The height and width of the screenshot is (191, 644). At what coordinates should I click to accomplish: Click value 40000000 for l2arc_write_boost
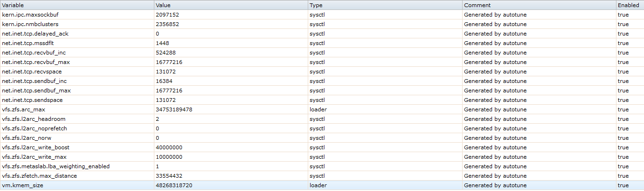pyautogui.click(x=169, y=147)
